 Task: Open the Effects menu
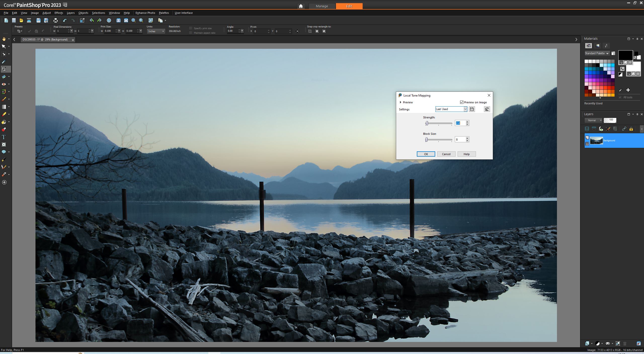coord(59,13)
